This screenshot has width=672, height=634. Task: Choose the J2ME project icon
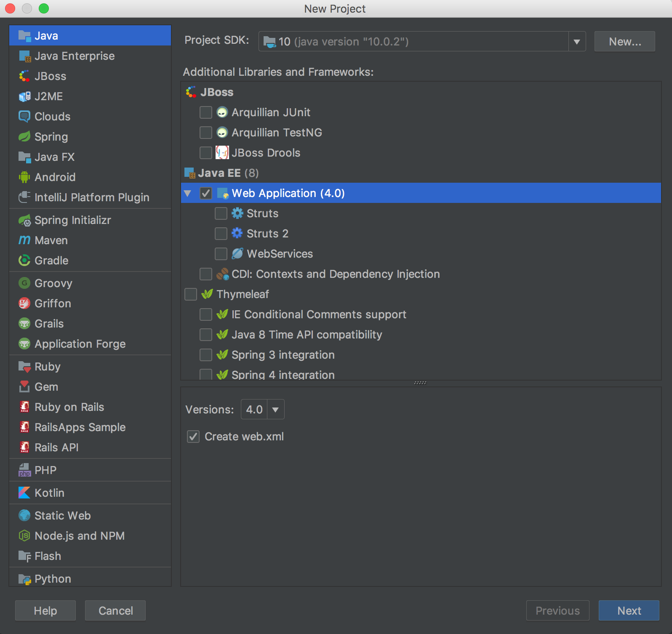25,96
